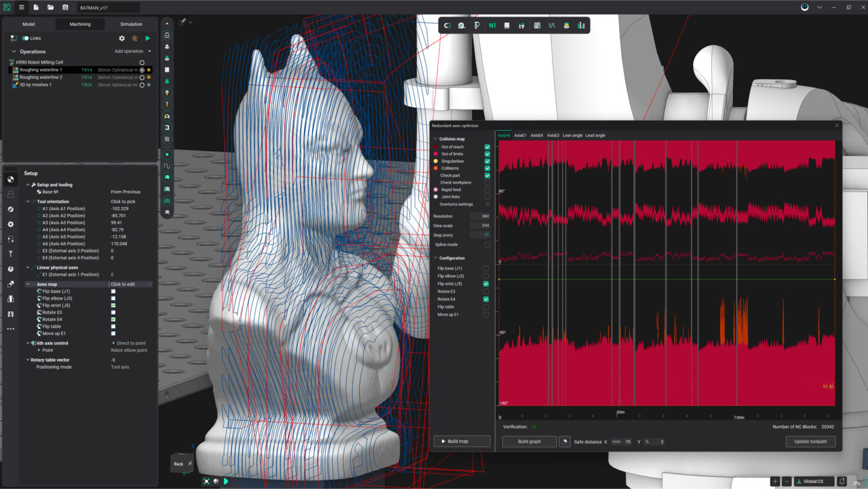868x489 pixels.
Task: Toggle the Links switch on the left panel
Action: pos(25,38)
